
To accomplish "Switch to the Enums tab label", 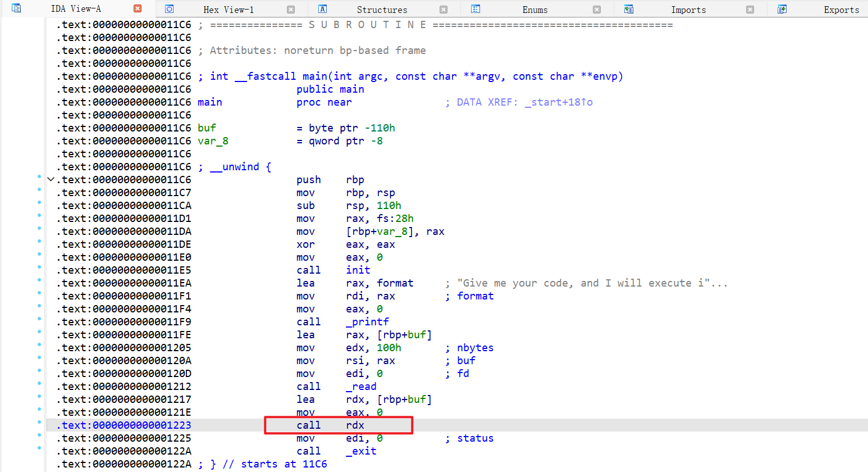I will pyautogui.click(x=534, y=10).
